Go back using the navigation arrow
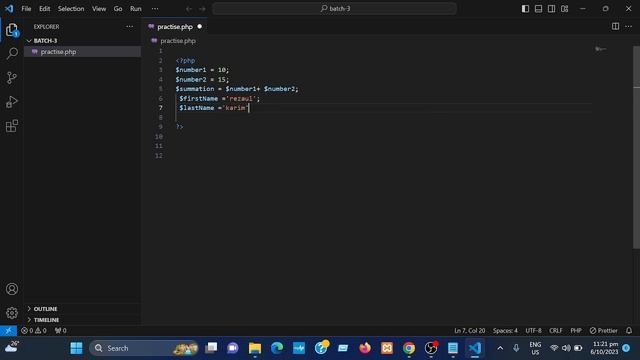 (189, 9)
